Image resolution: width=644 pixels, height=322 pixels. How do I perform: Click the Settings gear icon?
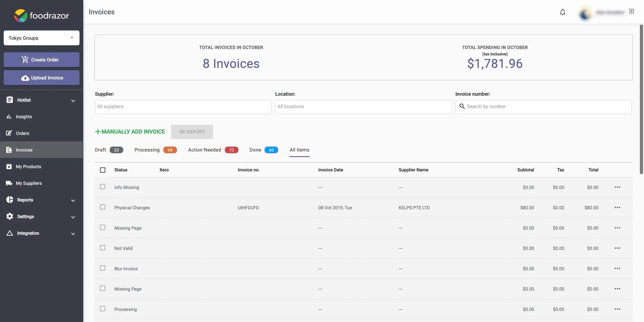click(x=9, y=216)
